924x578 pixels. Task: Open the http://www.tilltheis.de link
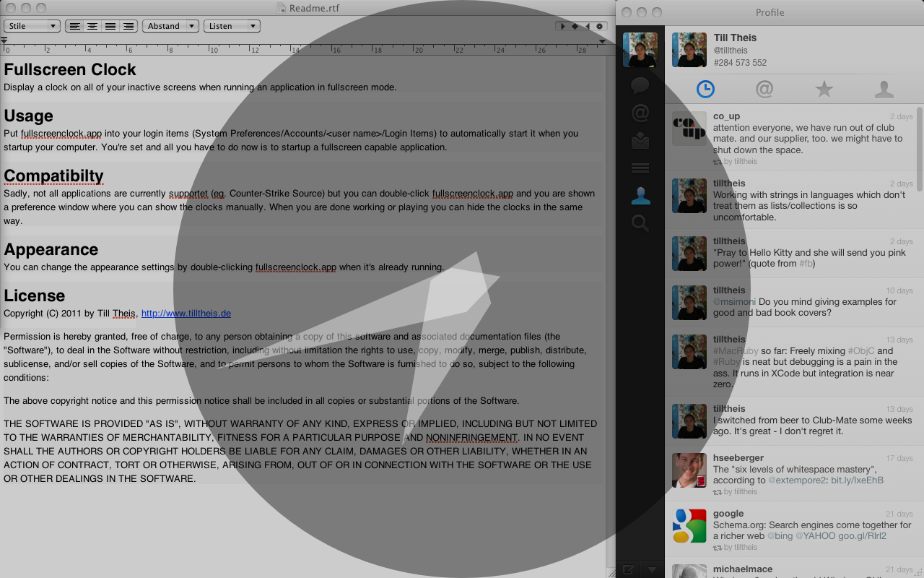click(186, 314)
